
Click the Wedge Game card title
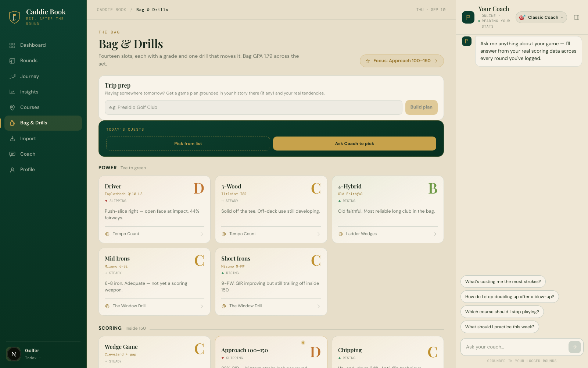coord(121,347)
